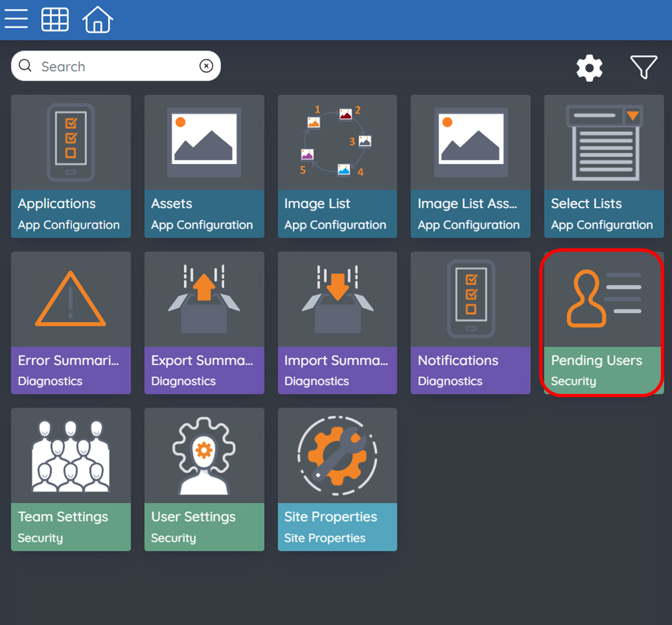Focus the Search input field
672x625 pixels.
116,66
